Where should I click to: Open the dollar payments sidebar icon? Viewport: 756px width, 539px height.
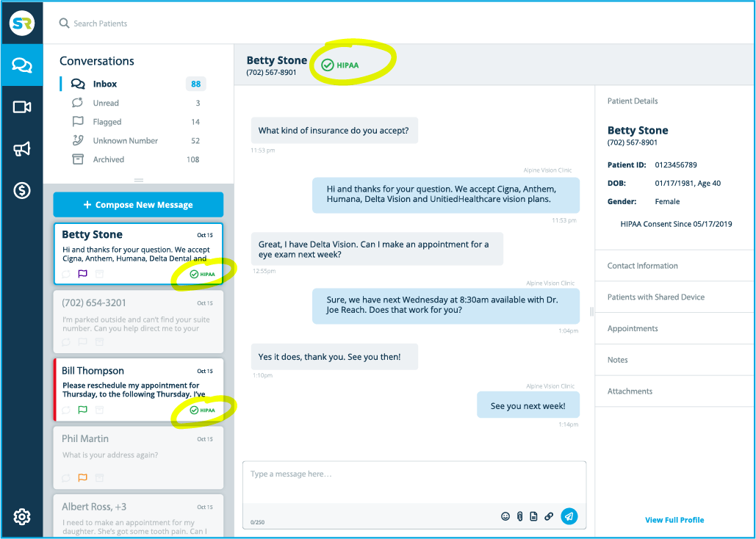click(x=22, y=191)
